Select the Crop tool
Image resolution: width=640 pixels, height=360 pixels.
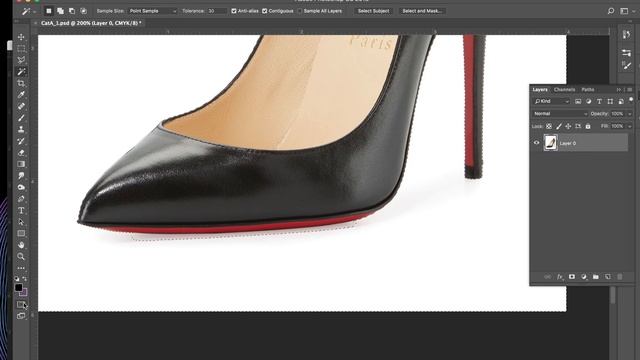pos(21,83)
